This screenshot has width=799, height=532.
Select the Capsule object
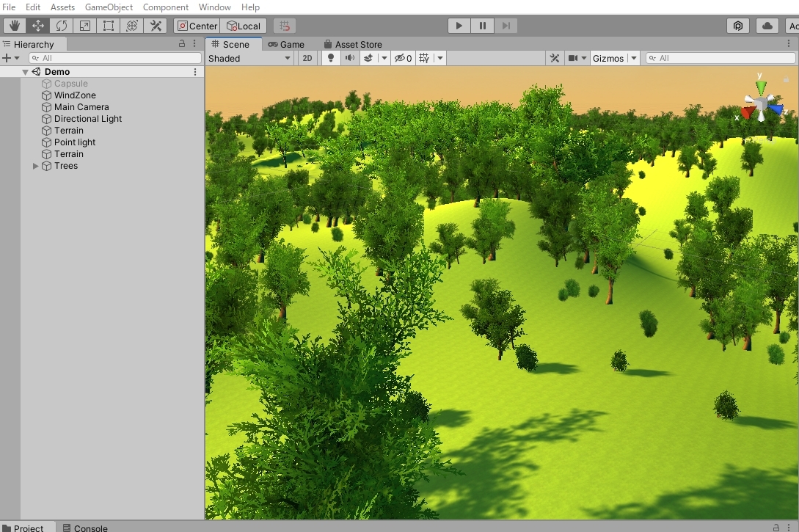click(71, 84)
